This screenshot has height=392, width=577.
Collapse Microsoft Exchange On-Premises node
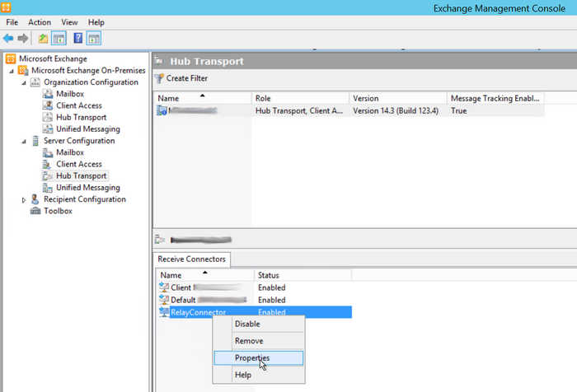pyautogui.click(x=12, y=71)
